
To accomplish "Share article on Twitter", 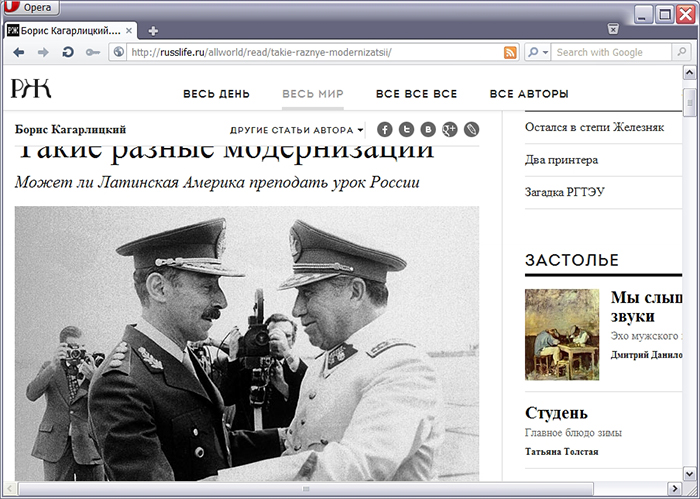I will coord(406,129).
